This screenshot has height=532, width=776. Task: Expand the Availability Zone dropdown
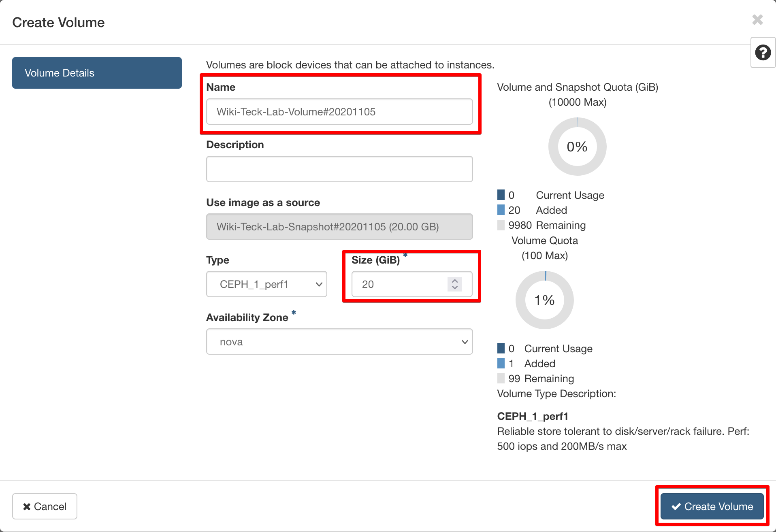(339, 342)
